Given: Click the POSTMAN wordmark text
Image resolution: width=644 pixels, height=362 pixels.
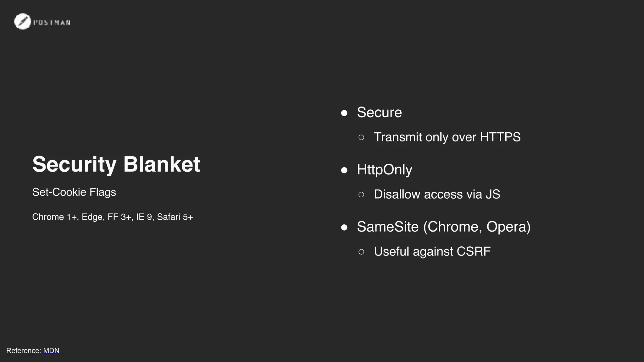Looking at the screenshot, I should point(52,23).
